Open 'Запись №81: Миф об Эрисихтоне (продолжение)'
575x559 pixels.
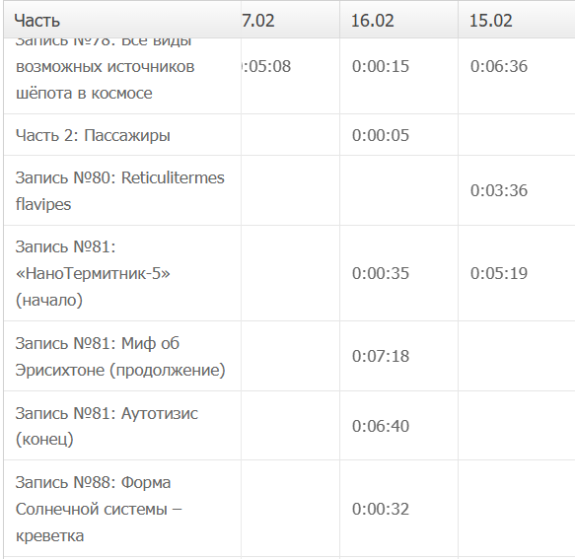pos(120,356)
